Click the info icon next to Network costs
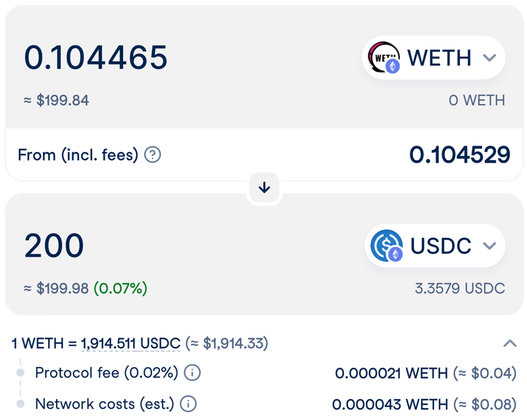The height and width of the screenshot is (420, 527). (x=188, y=404)
